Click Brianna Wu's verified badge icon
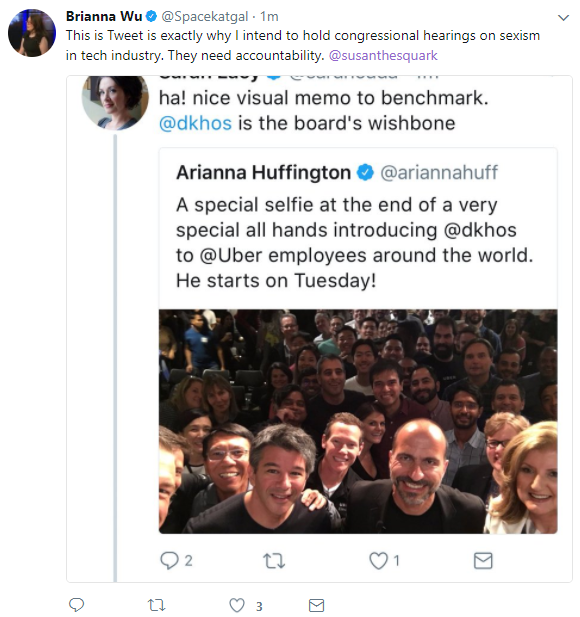This screenshot has width=580, height=617. [x=151, y=16]
